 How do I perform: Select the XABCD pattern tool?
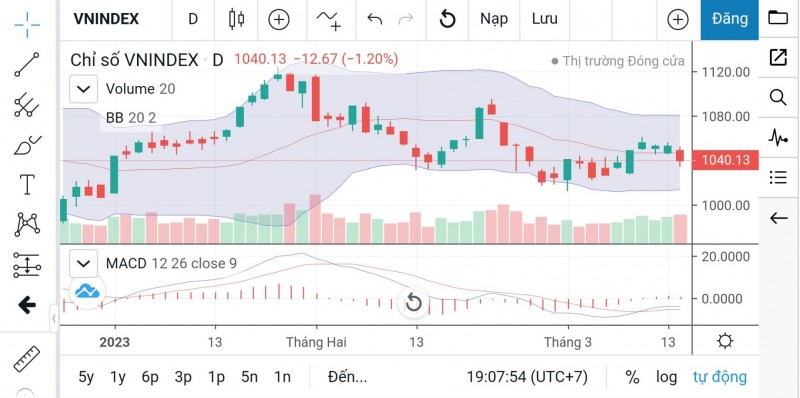coord(27,225)
